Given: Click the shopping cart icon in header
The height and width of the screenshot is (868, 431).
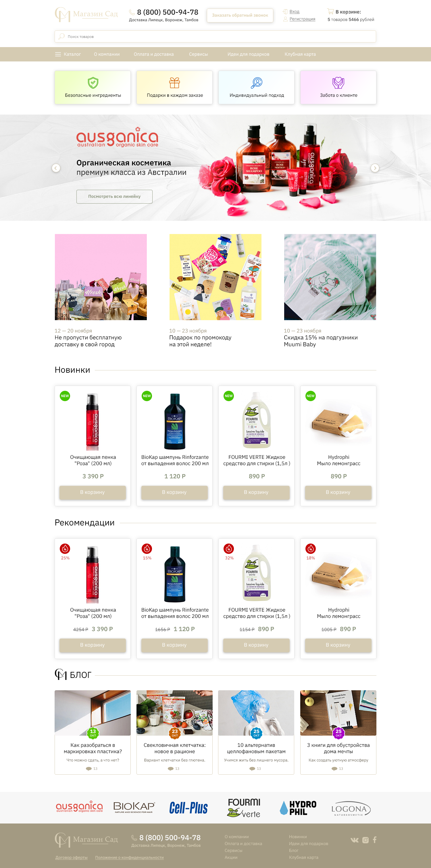Looking at the screenshot, I should [x=330, y=11].
